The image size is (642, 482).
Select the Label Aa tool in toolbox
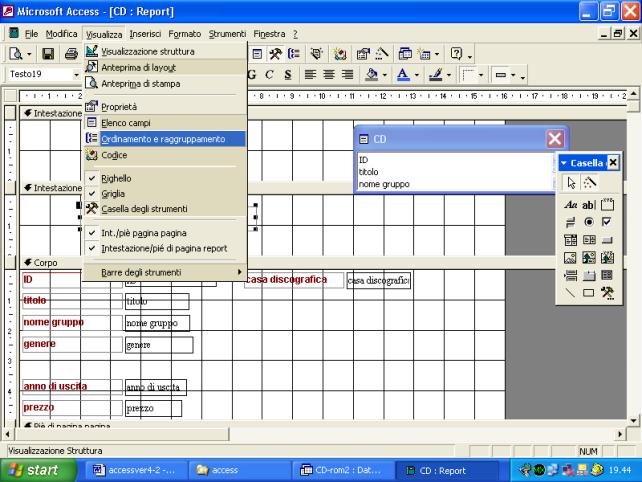coord(570,204)
